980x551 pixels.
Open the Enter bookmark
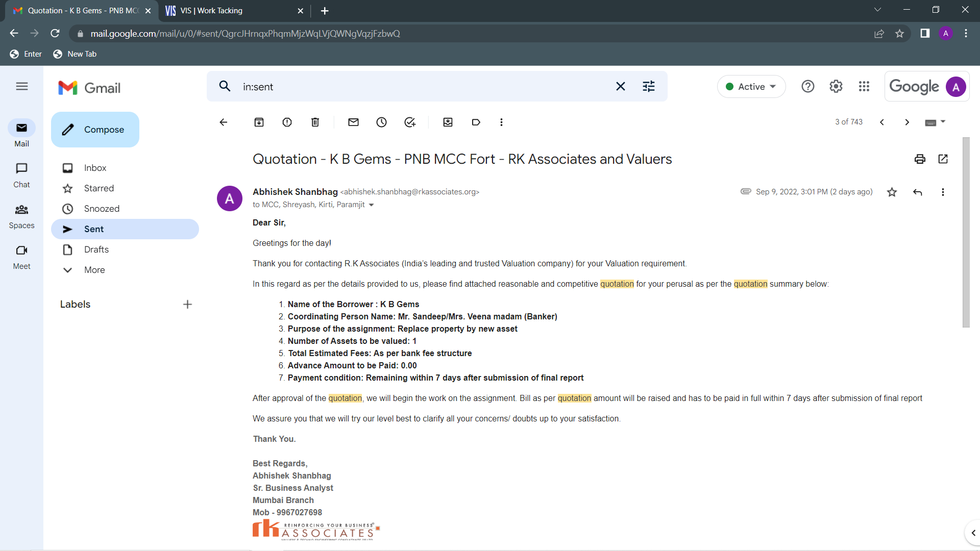(x=26, y=54)
